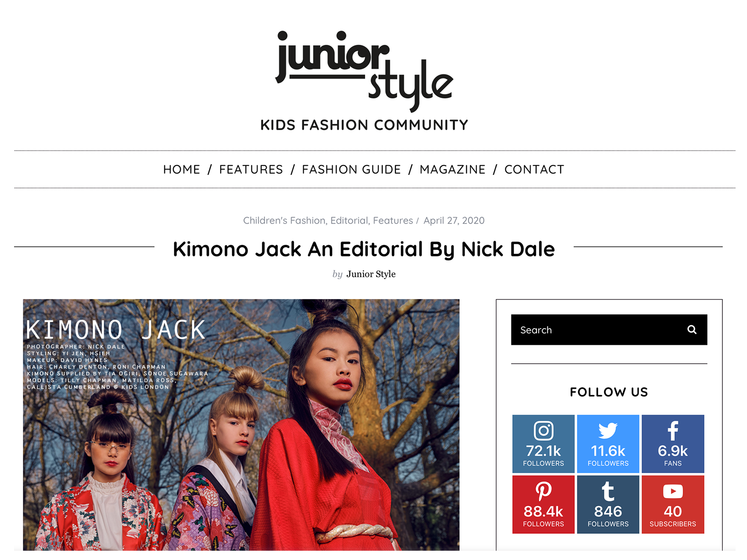Select the Magazine menu item
This screenshot has height=560, width=747.
(x=453, y=170)
